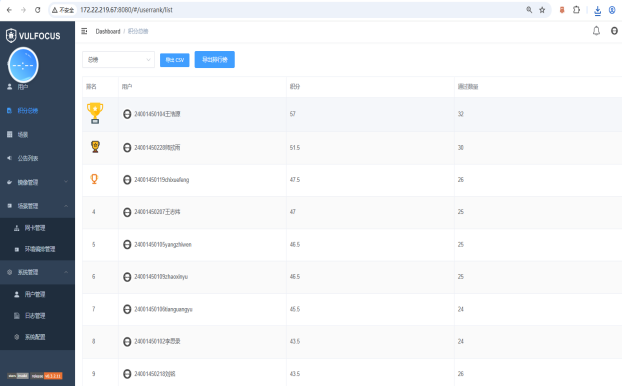Click the avatar in rank 8 row

pyautogui.click(x=127, y=341)
